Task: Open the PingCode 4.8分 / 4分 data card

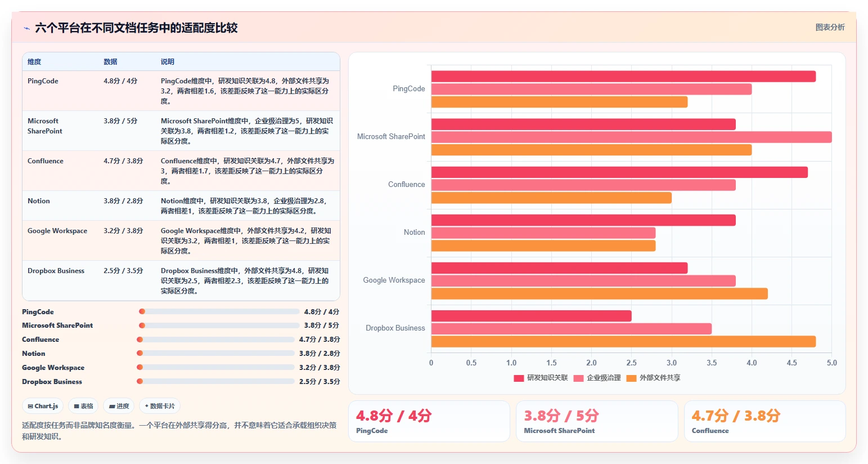Action: [429, 421]
